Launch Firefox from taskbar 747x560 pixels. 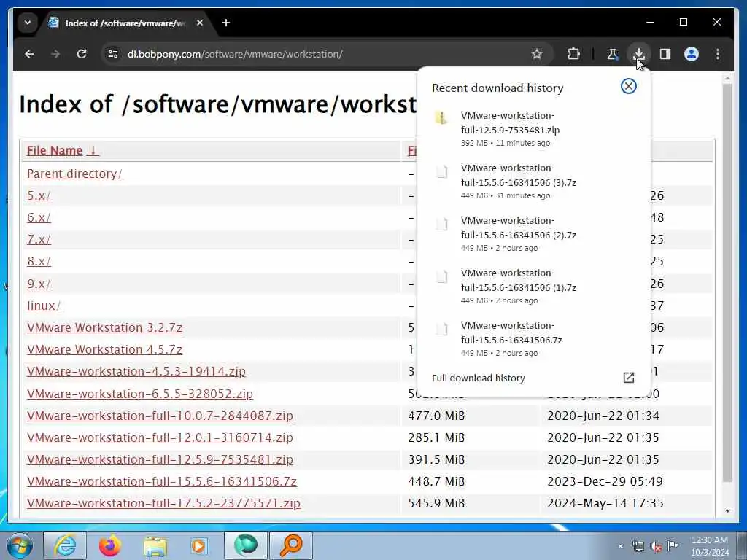110,545
